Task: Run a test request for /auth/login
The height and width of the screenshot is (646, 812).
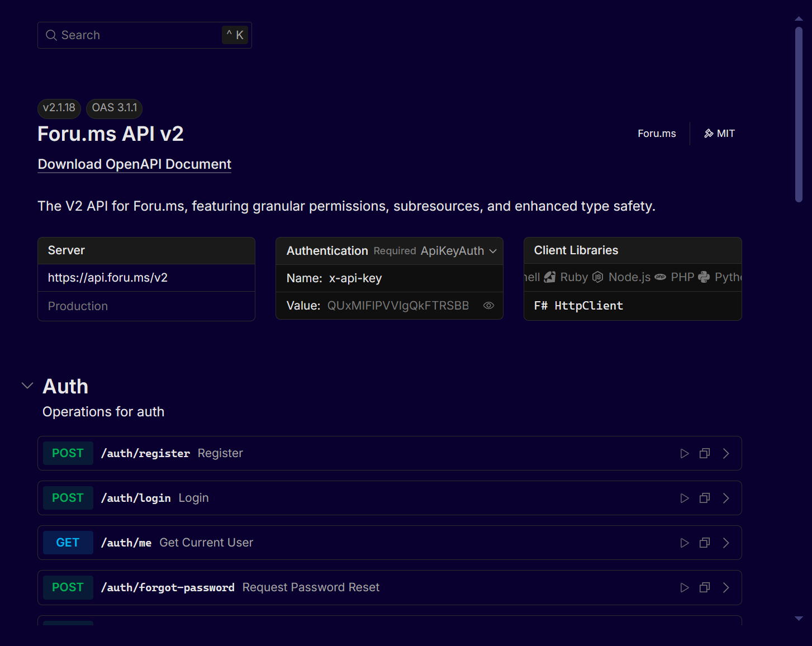Action: point(685,498)
